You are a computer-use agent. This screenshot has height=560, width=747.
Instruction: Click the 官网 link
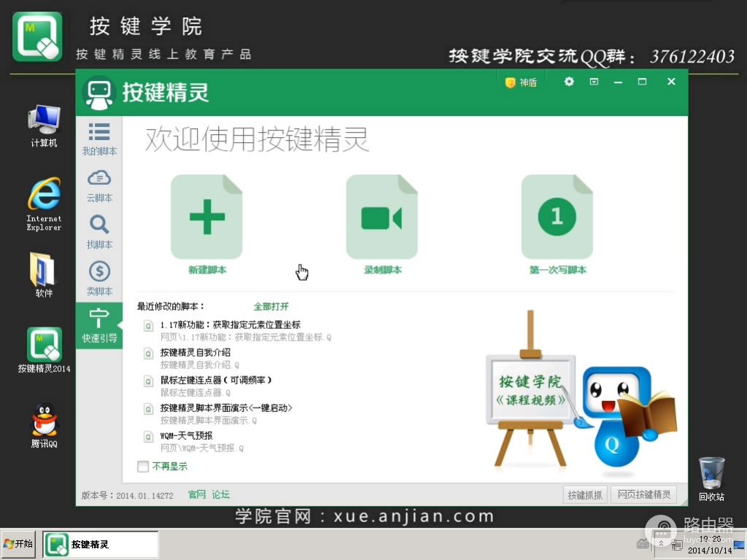pos(197,495)
